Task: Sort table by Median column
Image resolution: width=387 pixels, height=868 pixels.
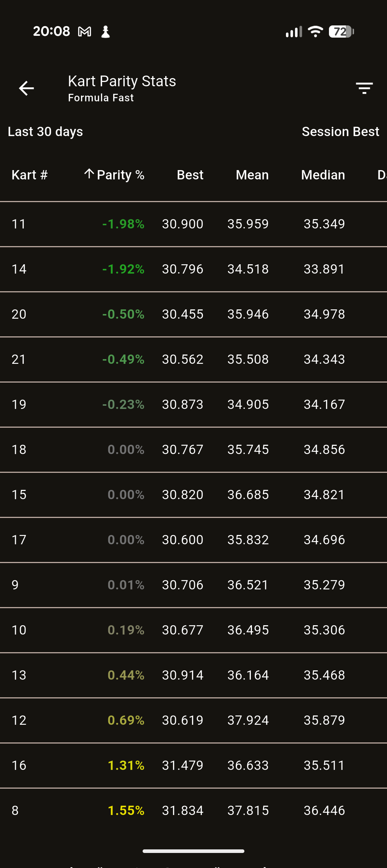Action: click(x=323, y=175)
